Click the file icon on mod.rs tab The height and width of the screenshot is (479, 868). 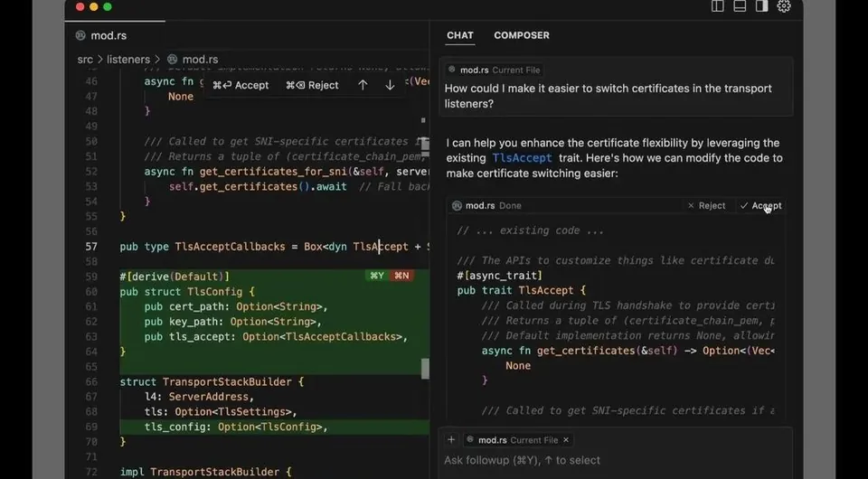pos(80,35)
